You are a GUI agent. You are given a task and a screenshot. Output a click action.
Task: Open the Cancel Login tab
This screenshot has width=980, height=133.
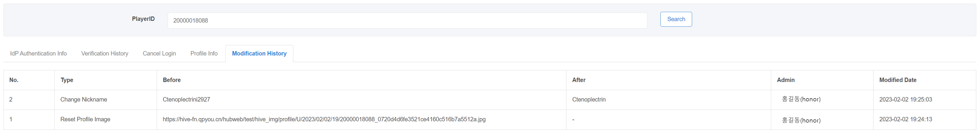point(159,53)
